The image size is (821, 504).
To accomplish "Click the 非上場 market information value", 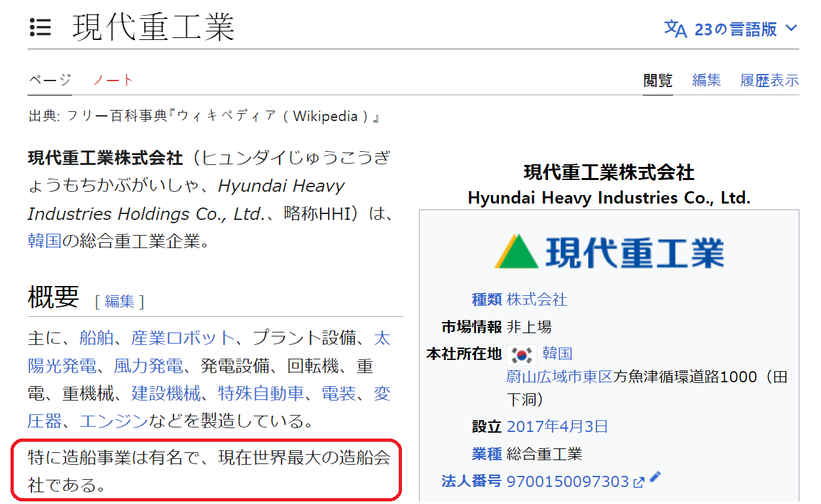I will tap(529, 327).
